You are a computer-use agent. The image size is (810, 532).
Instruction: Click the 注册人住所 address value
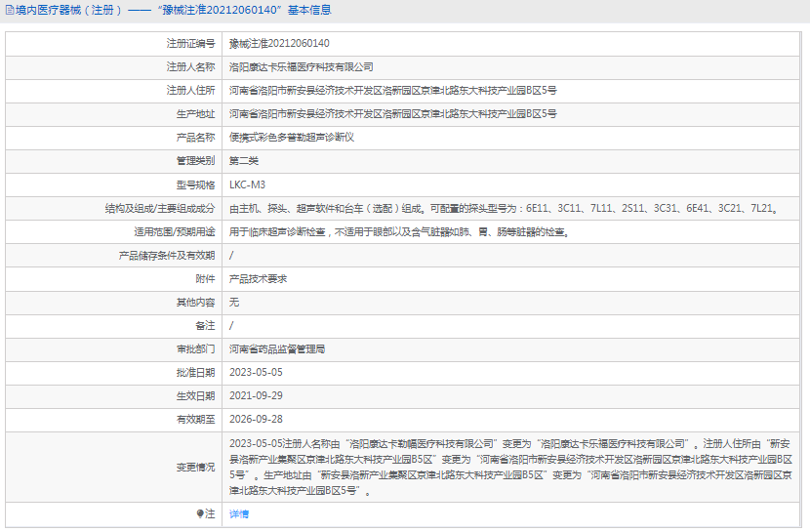click(x=392, y=91)
